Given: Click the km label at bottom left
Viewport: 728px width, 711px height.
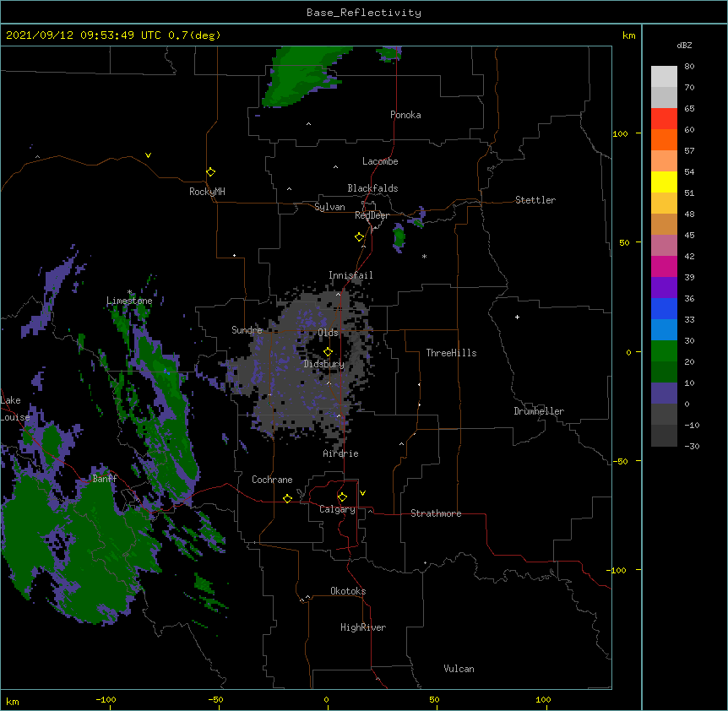Looking at the screenshot, I should [x=13, y=701].
